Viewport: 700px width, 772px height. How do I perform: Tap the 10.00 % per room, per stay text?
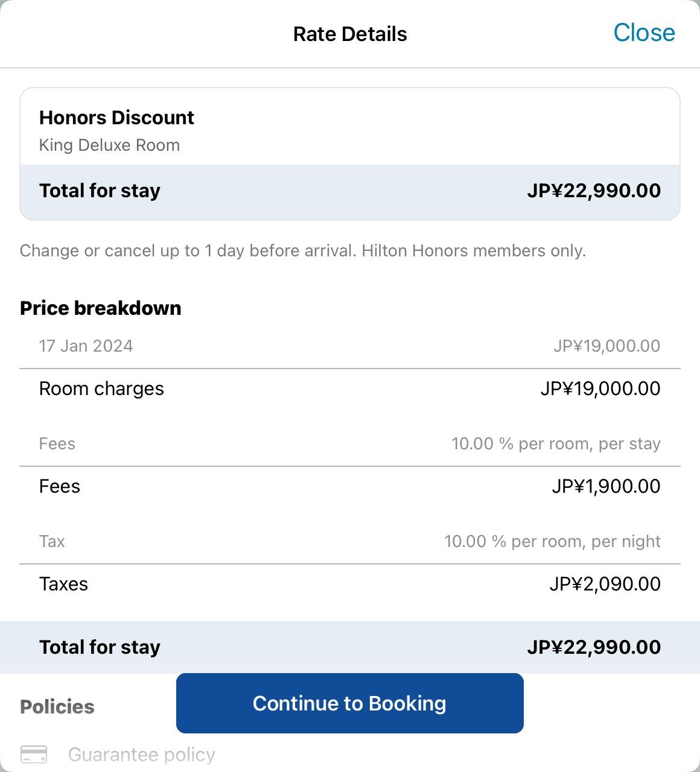pos(556,444)
